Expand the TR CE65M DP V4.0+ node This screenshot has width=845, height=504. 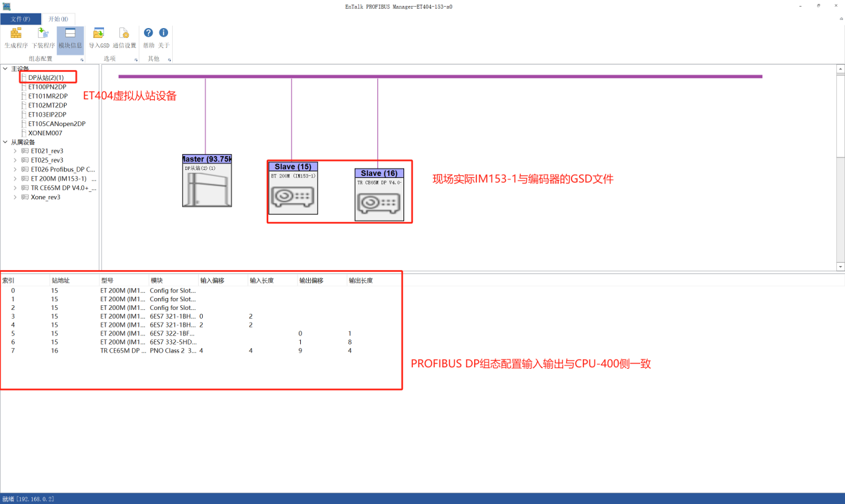pos(15,188)
